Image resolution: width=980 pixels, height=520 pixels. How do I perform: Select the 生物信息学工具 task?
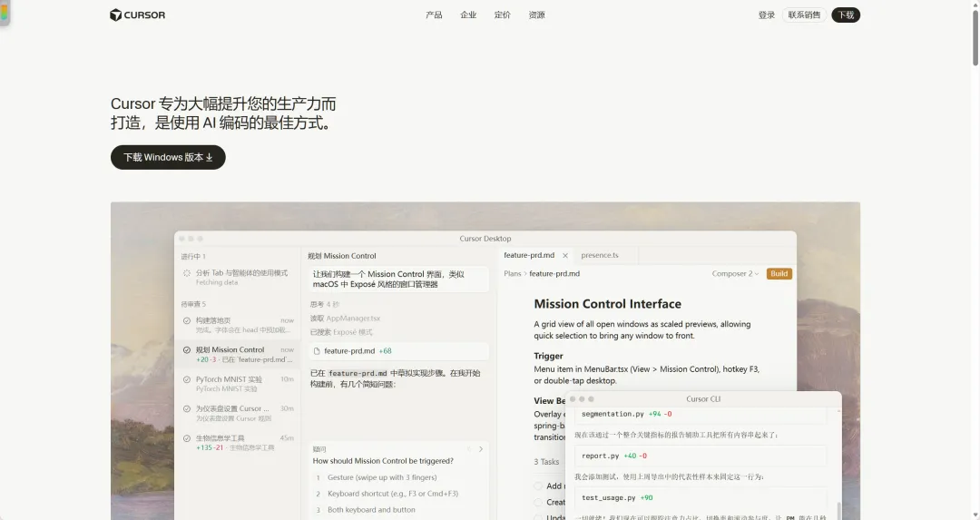238,443
